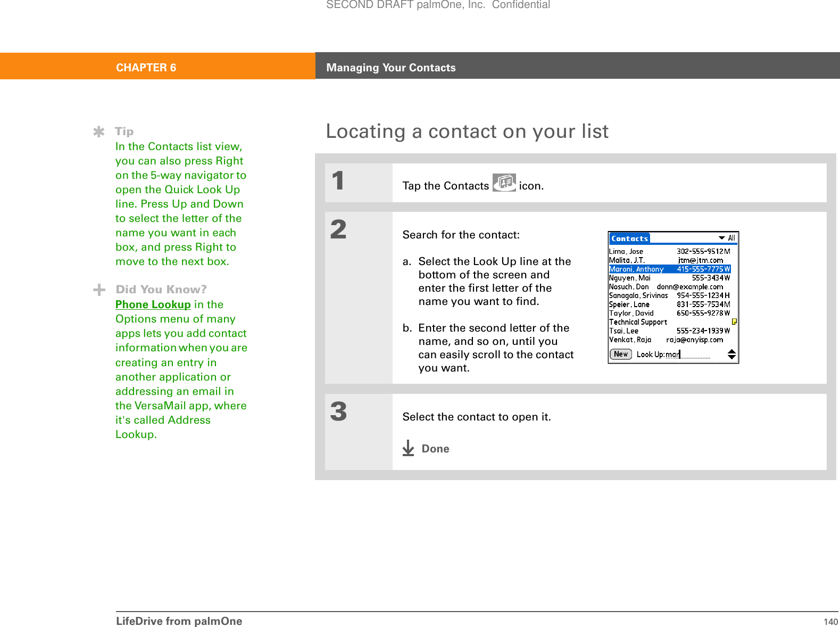The height and width of the screenshot is (627, 840).
Task: Click the scroll up arrow in the contacts list
Action: [x=731, y=351]
